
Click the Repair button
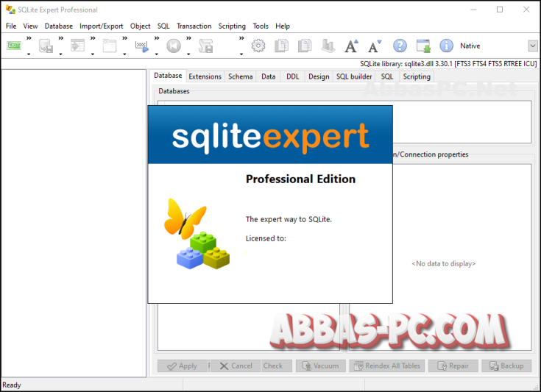tap(453, 366)
